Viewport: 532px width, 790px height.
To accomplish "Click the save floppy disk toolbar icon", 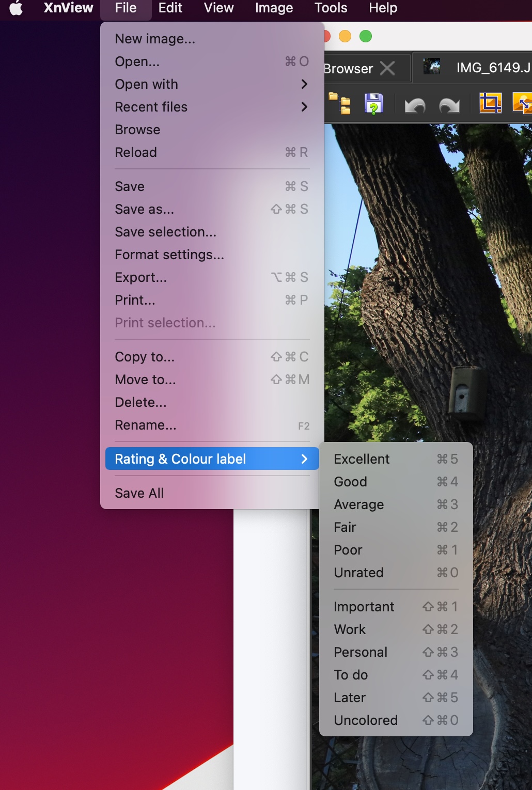I will click(373, 103).
